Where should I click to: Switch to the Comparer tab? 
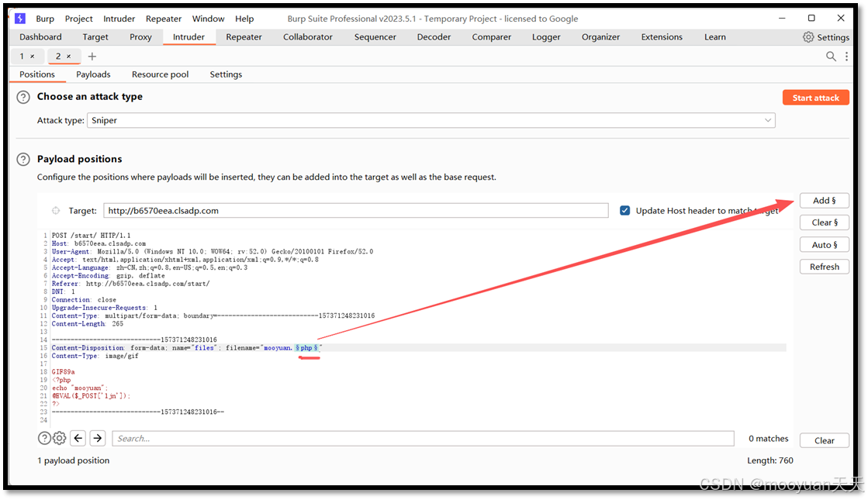click(x=492, y=37)
